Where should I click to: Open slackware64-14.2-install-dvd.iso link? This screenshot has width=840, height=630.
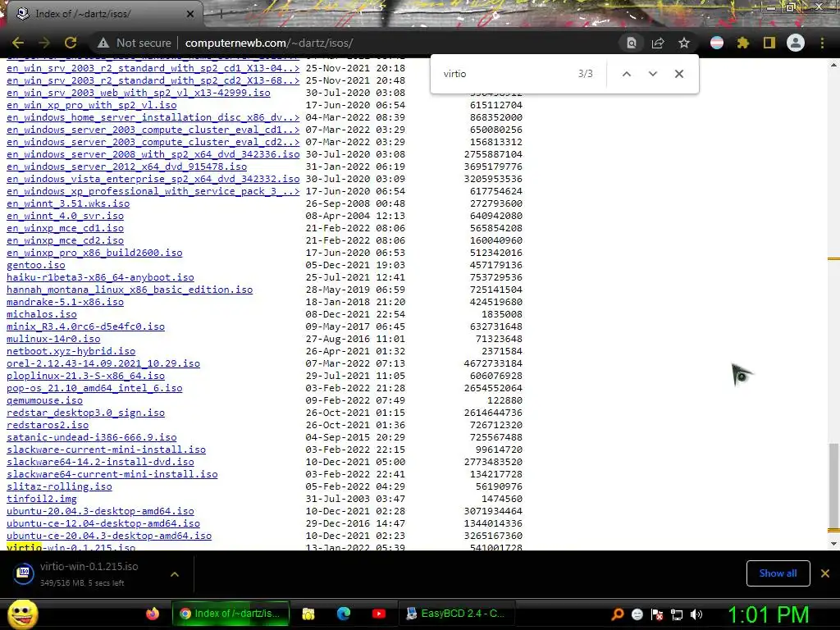(100, 463)
